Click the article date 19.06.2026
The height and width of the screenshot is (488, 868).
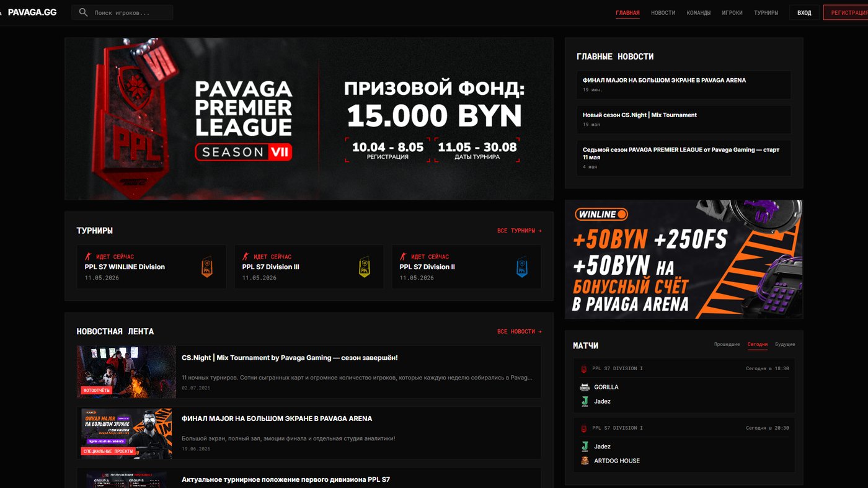196,448
